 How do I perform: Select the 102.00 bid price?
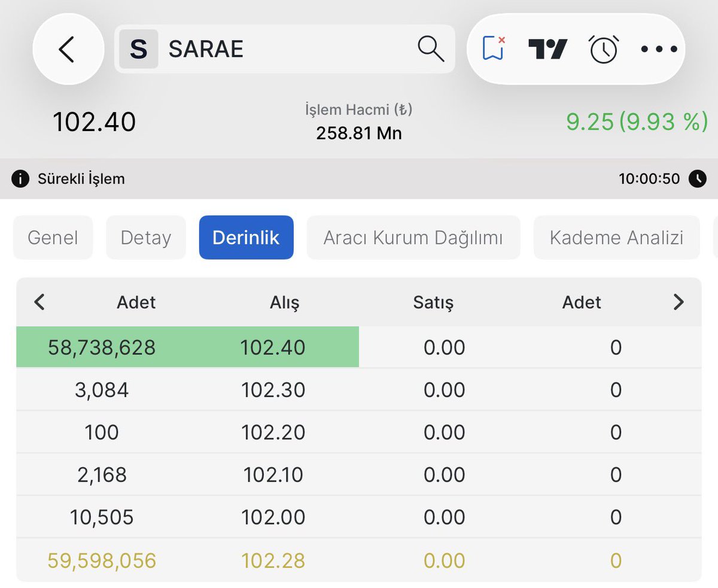click(273, 517)
